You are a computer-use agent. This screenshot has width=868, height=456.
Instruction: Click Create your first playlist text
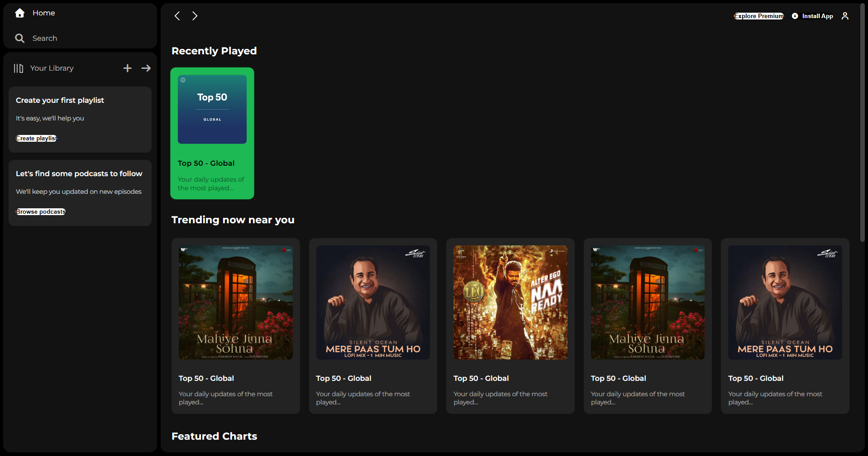[60, 101]
